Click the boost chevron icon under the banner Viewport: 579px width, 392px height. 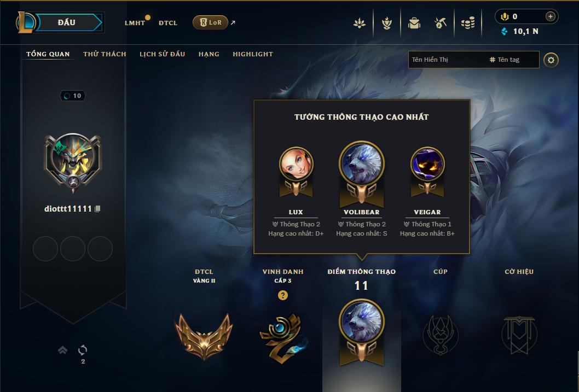point(63,350)
